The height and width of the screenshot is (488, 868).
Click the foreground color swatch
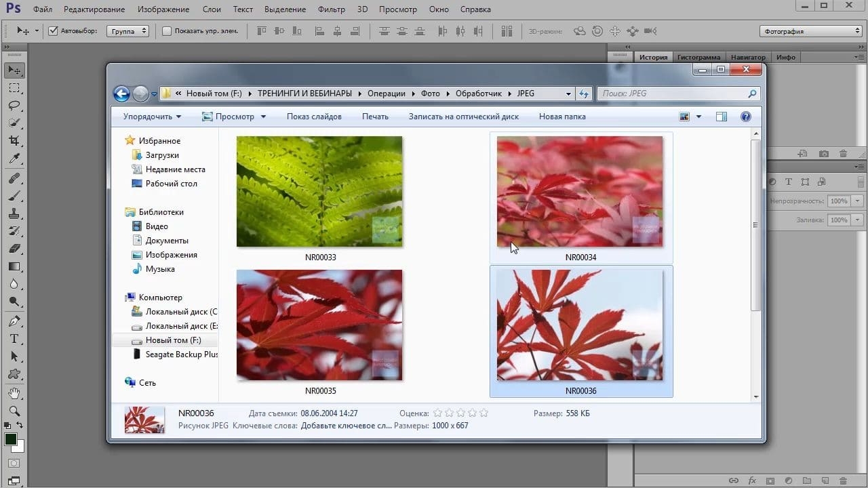(11, 439)
